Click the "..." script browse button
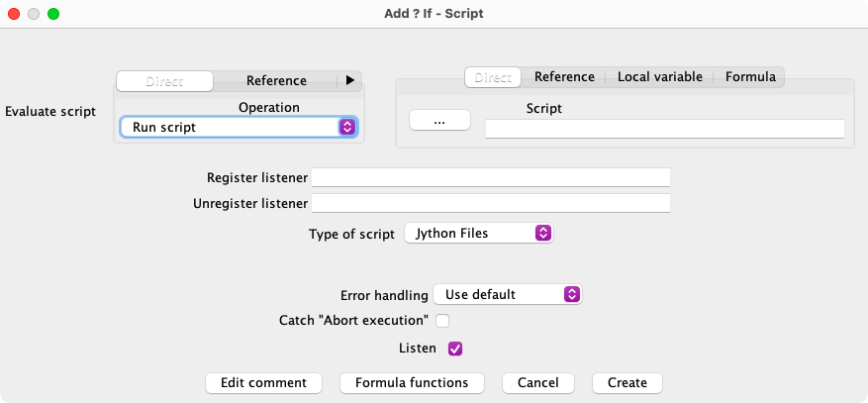The height and width of the screenshot is (403, 868). tap(439, 120)
